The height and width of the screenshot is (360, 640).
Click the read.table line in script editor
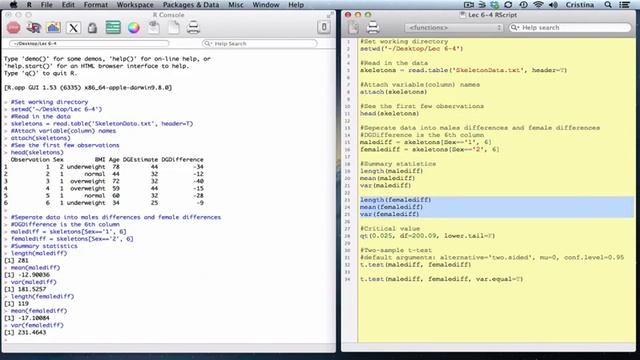[463, 70]
